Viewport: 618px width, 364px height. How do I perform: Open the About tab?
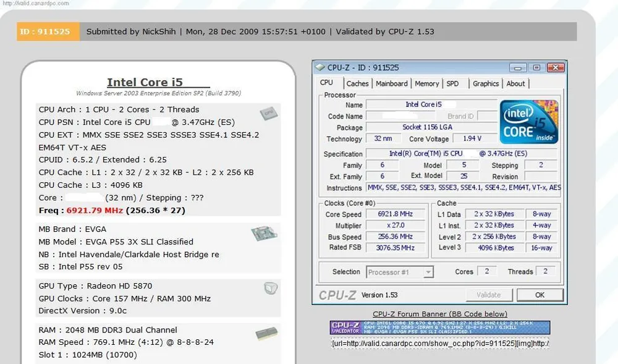point(515,83)
